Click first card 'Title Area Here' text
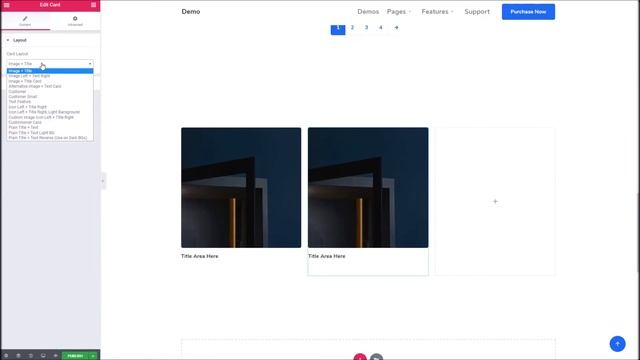The image size is (640, 360). tap(200, 256)
